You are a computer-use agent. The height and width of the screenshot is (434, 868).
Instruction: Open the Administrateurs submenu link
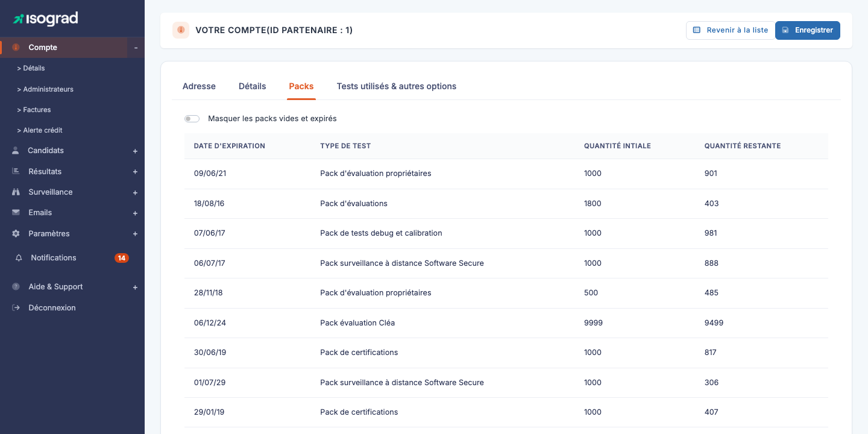coord(45,89)
